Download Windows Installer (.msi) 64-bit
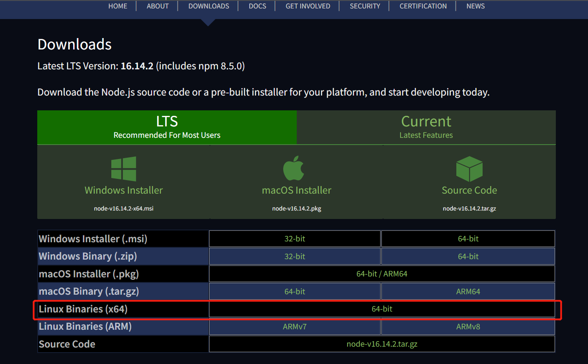 pyautogui.click(x=468, y=238)
